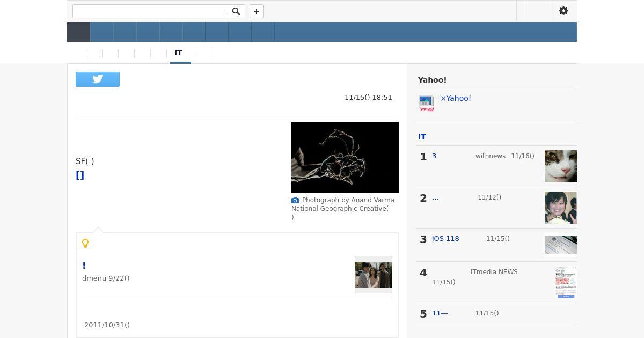Screen dimensions: 644x338
Task: Click the 'withnews' source text
Action: (491, 156)
